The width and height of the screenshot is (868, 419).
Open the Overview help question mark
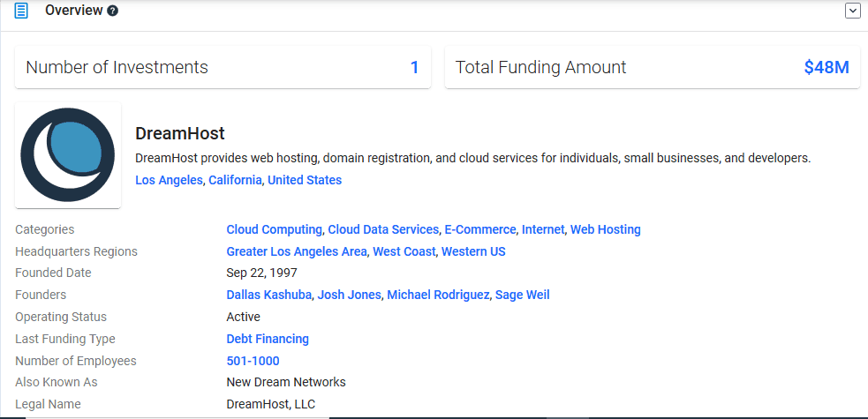tap(112, 11)
